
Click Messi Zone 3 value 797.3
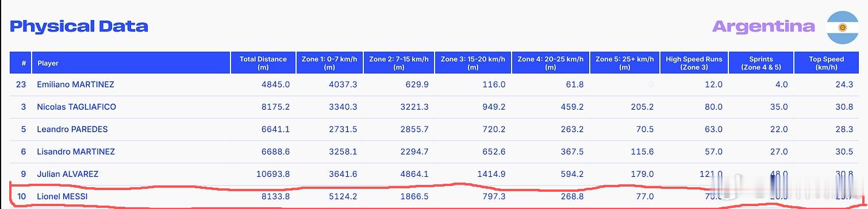(x=494, y=196)
